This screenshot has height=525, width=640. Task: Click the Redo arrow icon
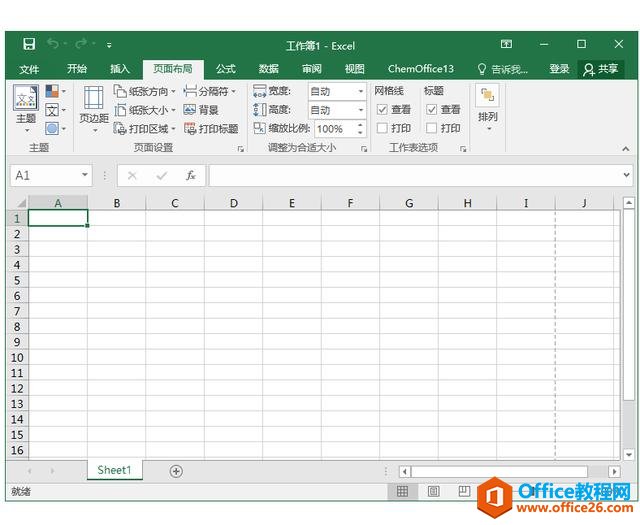click(81, 43)
